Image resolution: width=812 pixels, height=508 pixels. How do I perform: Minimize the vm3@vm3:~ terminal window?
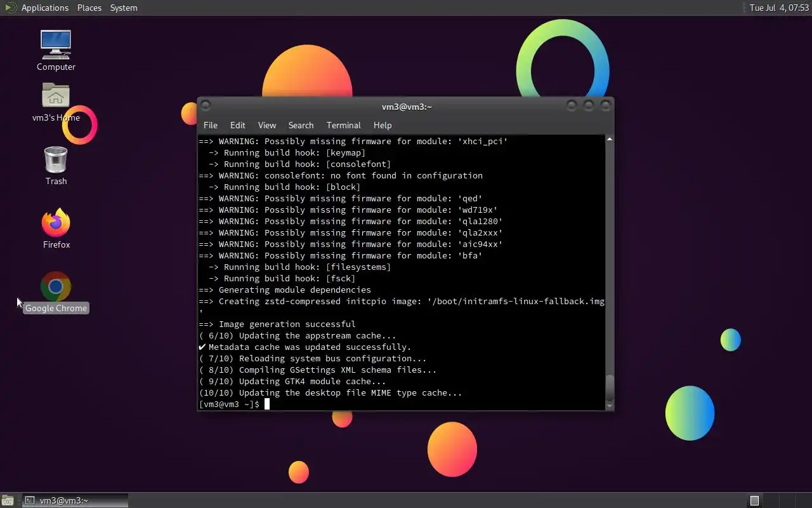pyautogui.click(x=572, y=105)
